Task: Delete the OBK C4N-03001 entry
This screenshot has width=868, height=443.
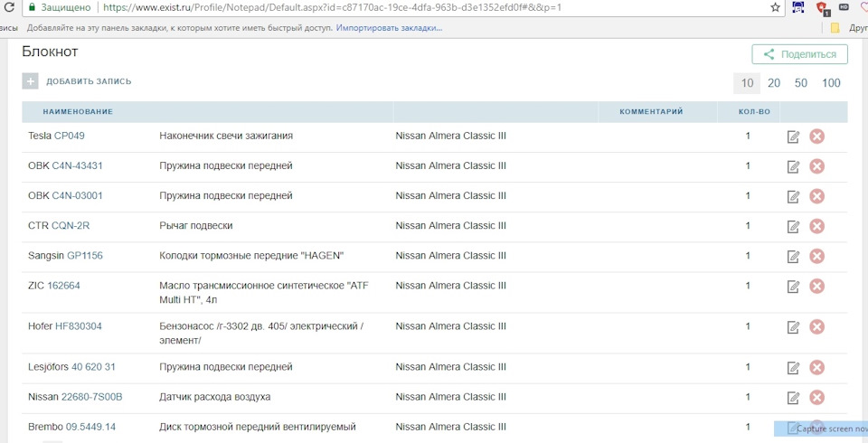Action: pos(817,196)
